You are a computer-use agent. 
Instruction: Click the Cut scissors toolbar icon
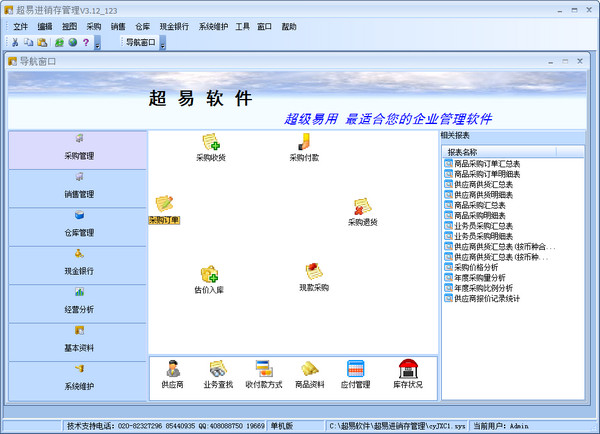click(x=15, y=42)
